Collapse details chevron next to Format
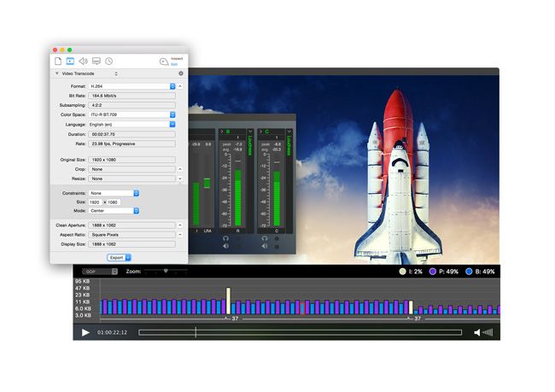 [x=180, y=86]
